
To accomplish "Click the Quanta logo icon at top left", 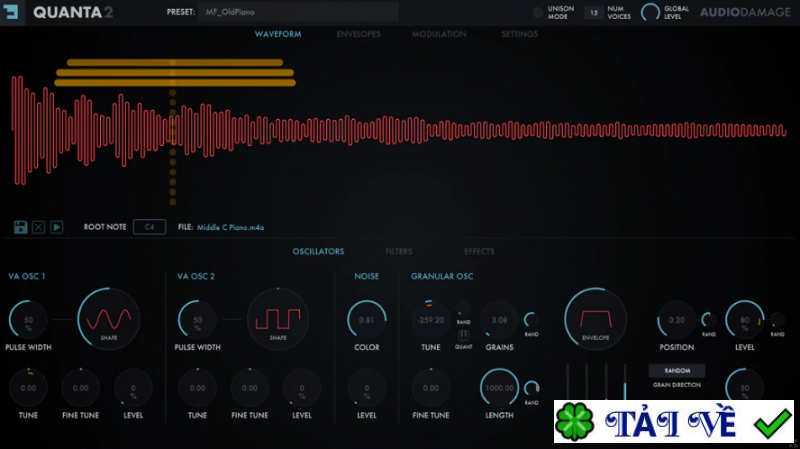I will click(11, 11).
